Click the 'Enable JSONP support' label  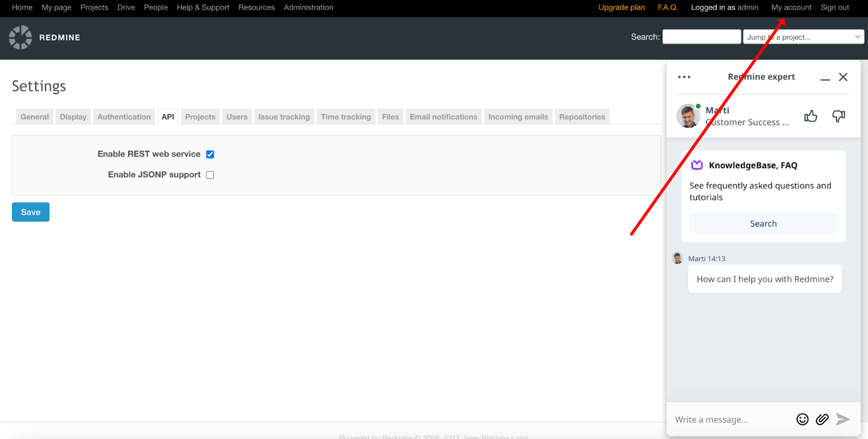154,175
